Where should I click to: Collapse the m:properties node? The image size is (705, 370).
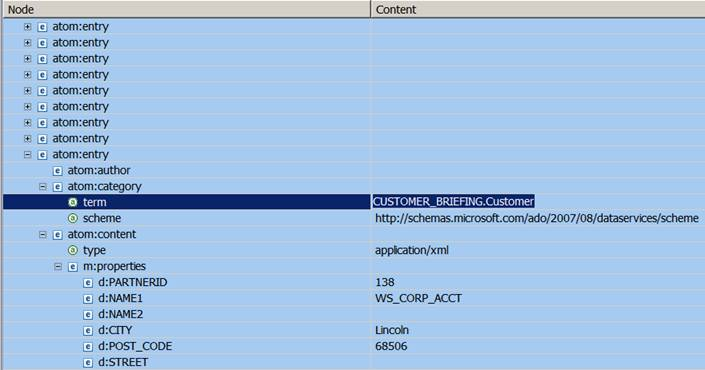[x=58, y=267]
